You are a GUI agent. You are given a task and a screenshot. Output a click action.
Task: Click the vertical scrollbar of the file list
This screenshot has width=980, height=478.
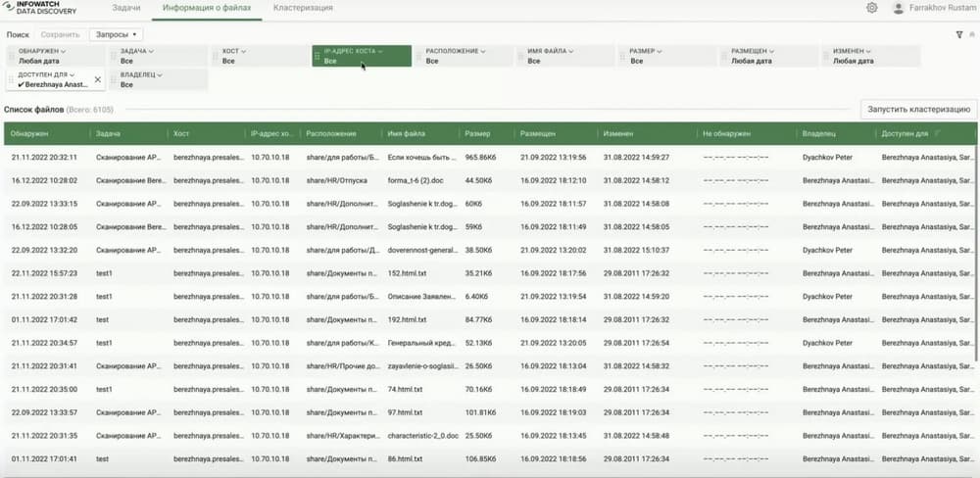(x=977, y=253)
